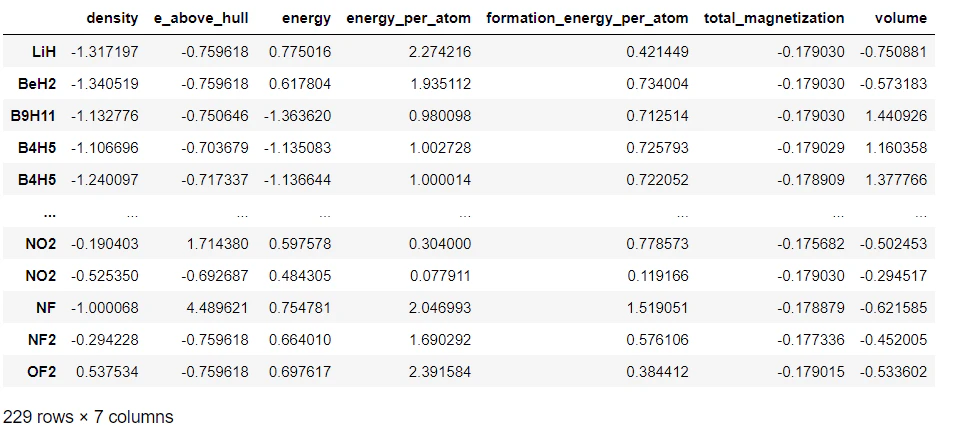
Task: Click the total_magnetization column header
Action: [x=774, y=18]
